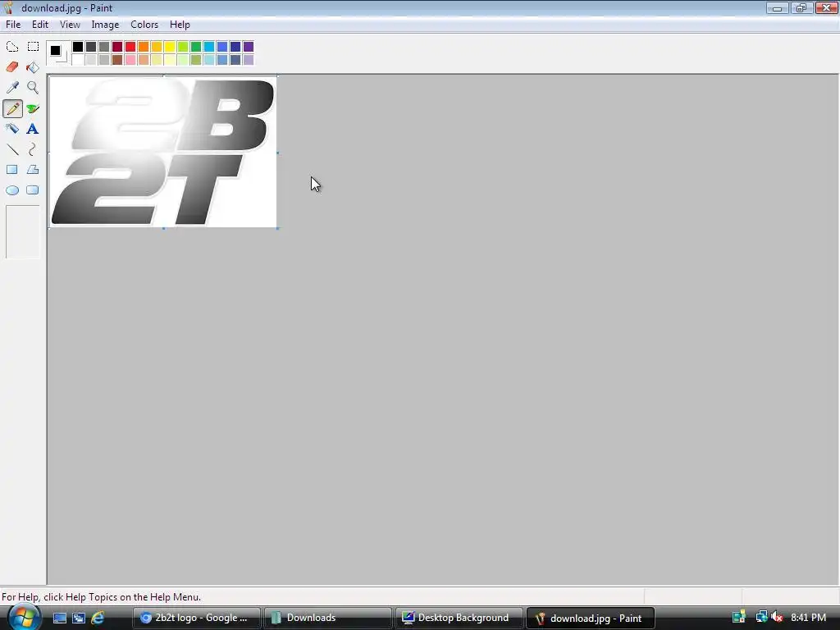Pick the dark red maroon swatch

(x=116, y=47)
